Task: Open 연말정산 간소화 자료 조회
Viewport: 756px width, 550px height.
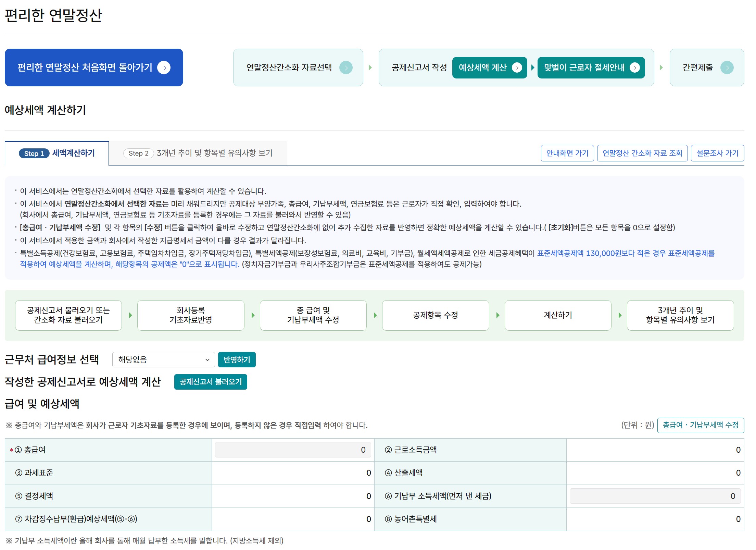Action: pyautogui.click(x=642, y=153)
